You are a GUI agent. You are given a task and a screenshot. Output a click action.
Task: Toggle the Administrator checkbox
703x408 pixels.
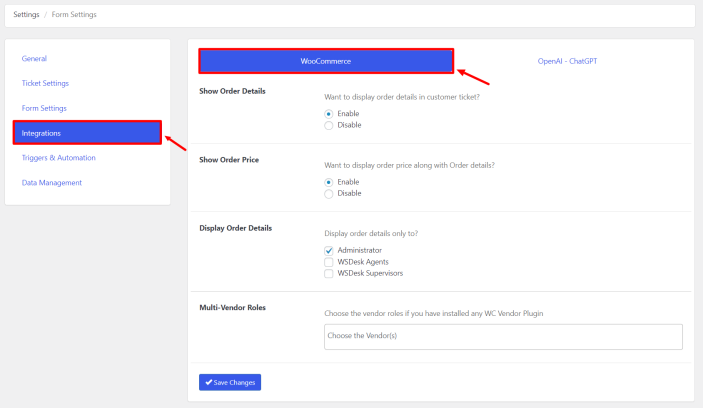tap(329, 250)
